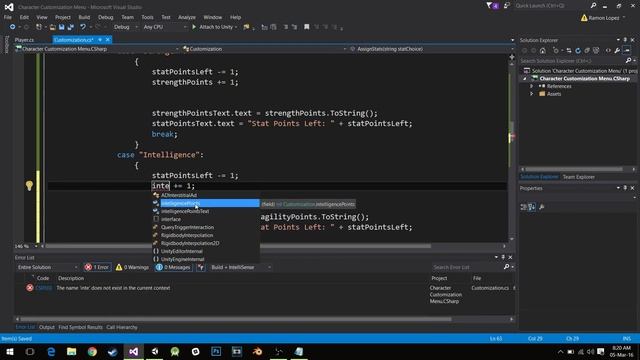This screenshot has width=640, height=360.
Task: Click the Call Hierarchy tab
Action: (122, 327)
